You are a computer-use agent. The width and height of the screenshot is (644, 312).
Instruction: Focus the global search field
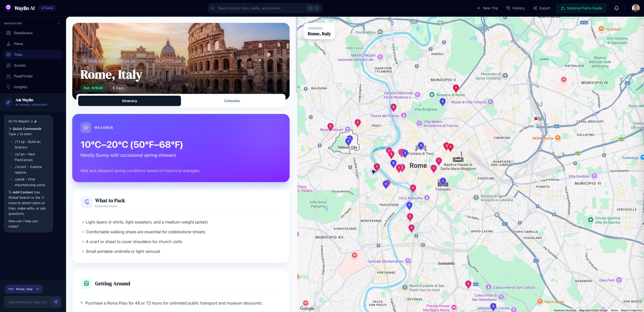point(265,8)
